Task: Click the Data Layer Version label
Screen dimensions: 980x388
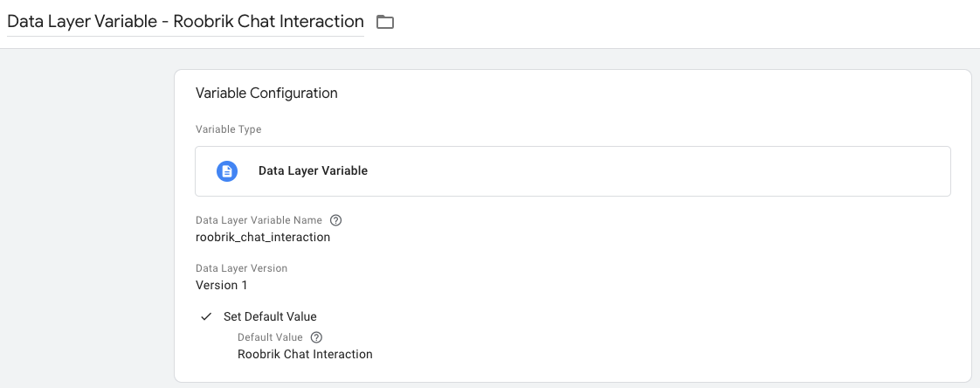Action: pos(241,268)
